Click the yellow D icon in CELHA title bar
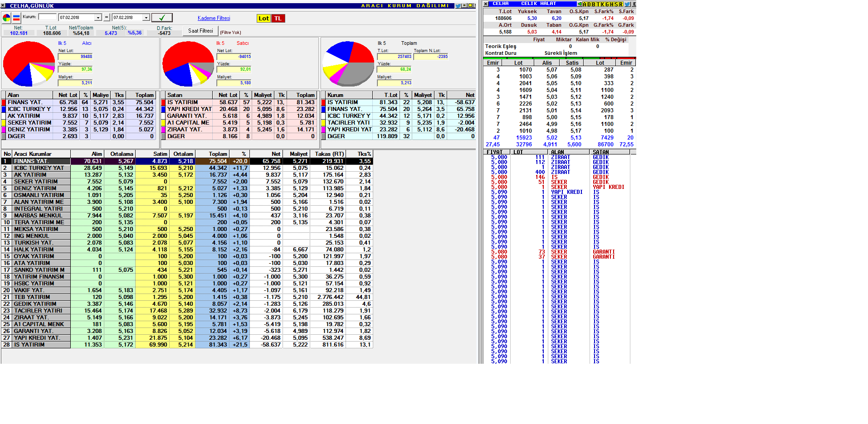Viewport: 868px width, 424px height. coord(589,4)
